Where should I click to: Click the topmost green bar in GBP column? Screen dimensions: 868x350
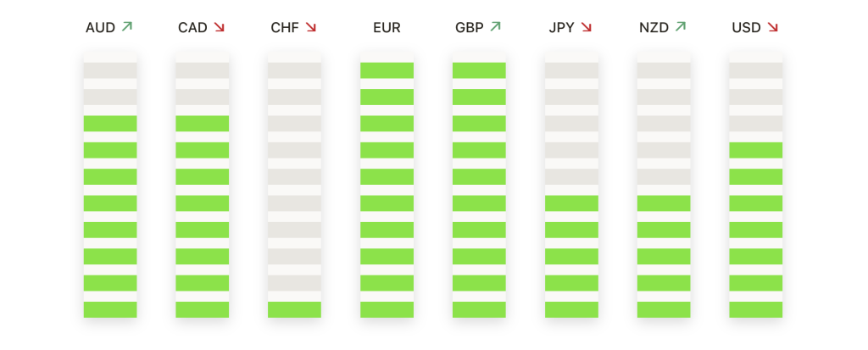479,70
